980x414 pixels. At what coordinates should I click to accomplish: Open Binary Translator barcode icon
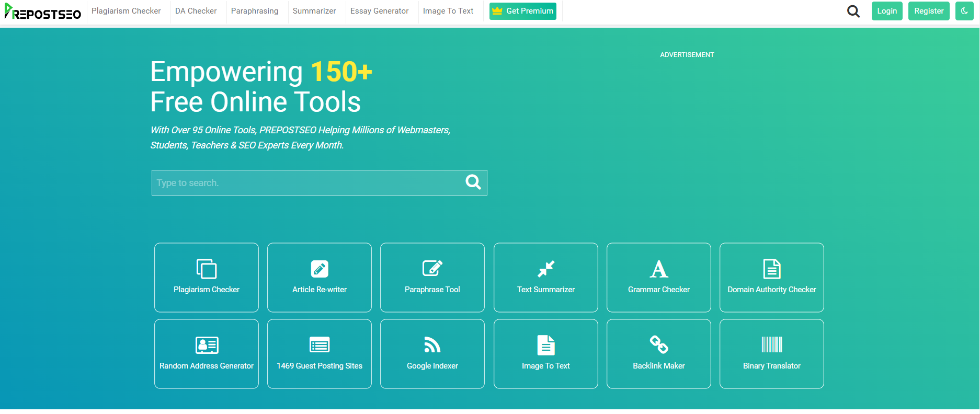(x=772, y=344)
